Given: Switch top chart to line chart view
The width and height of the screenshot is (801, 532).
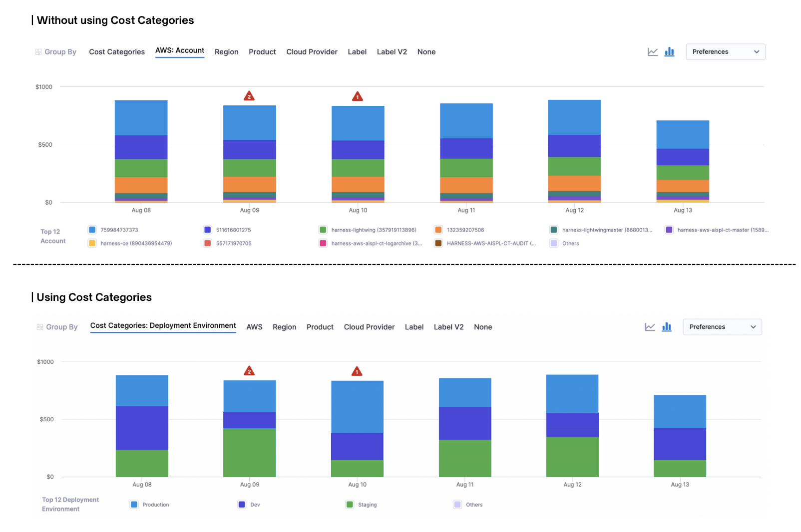Looking at the screenshot, I should click(652, 52).
